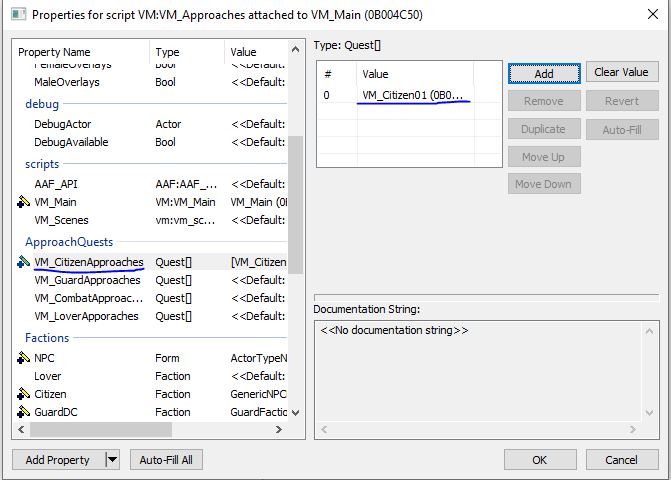
Task: Click the pencil icon beside VM_CitizenApproaches
Action: (x=23, y=261)
